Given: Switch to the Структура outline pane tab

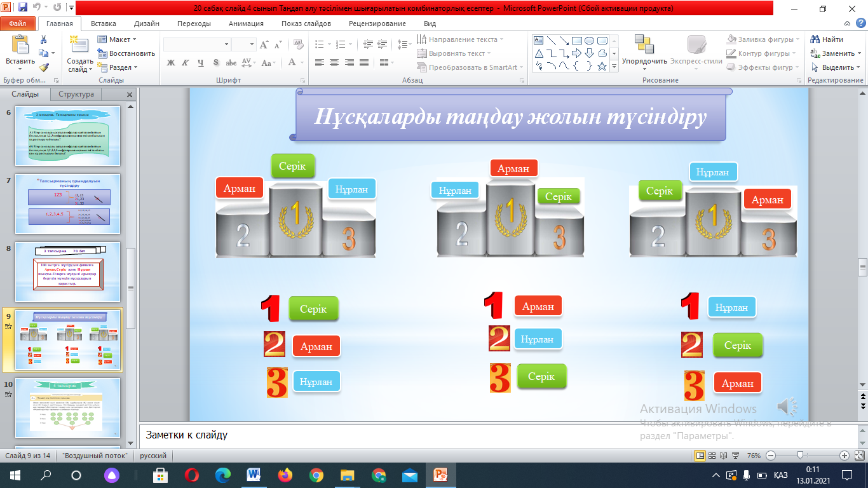Looking at the screenshot, I should 76,94.
